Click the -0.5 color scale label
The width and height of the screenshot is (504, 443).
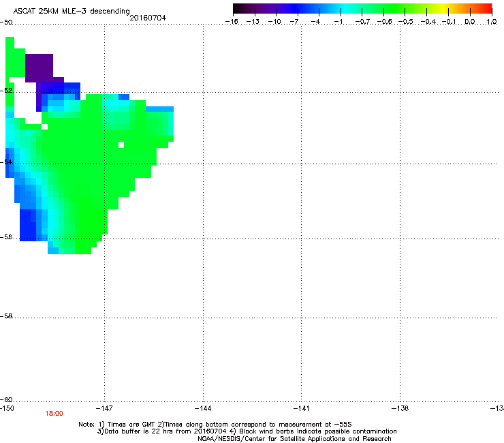406,22
